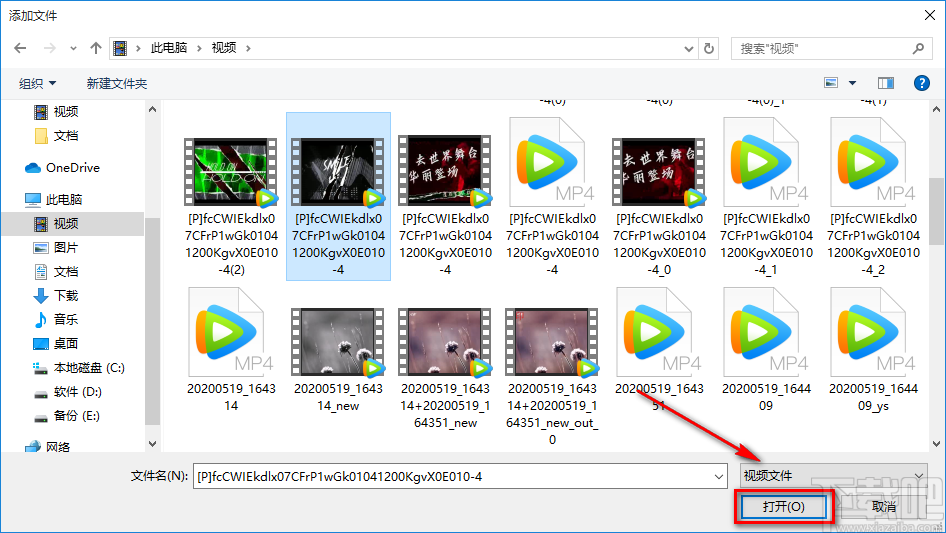Open help with the question mark icon

(x=922, y=83)
